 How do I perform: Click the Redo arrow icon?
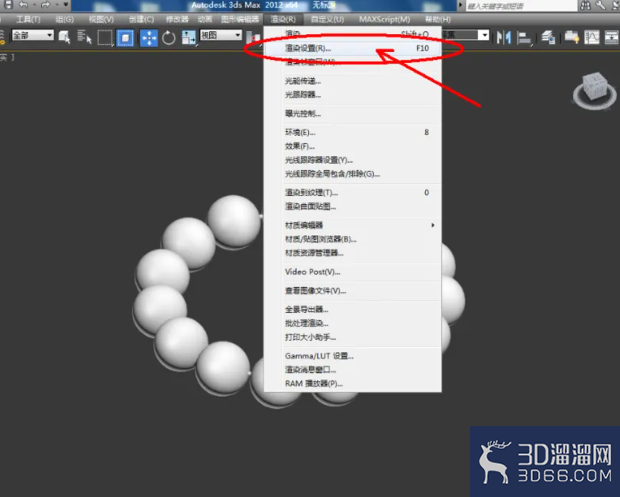pos(45,5)
